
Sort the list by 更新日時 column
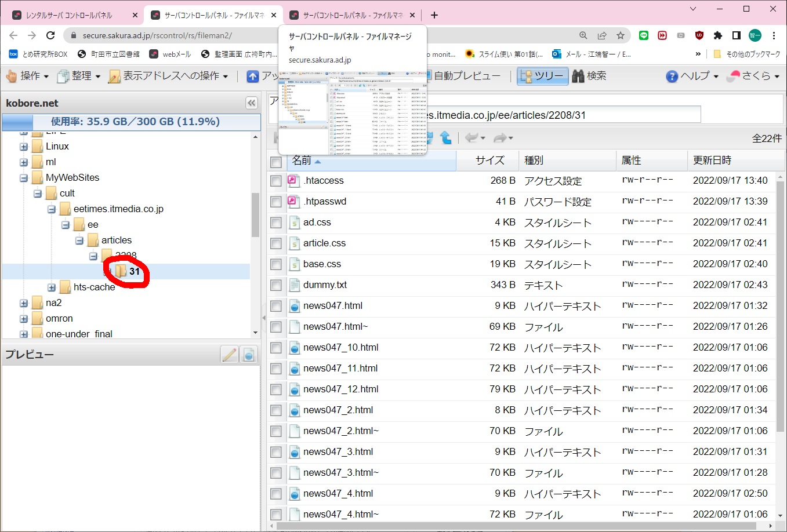pos(712,161)
